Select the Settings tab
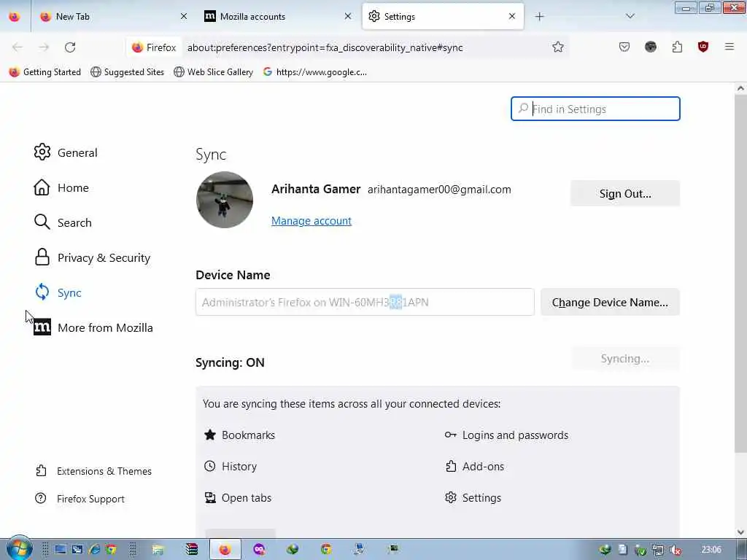The image size is (747, 560). tap(443, 16)
